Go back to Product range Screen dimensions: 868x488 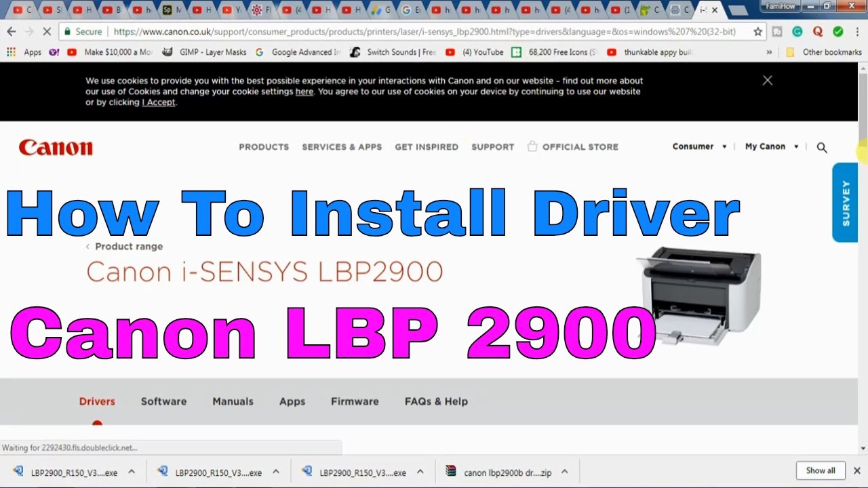tap(125, 247)
